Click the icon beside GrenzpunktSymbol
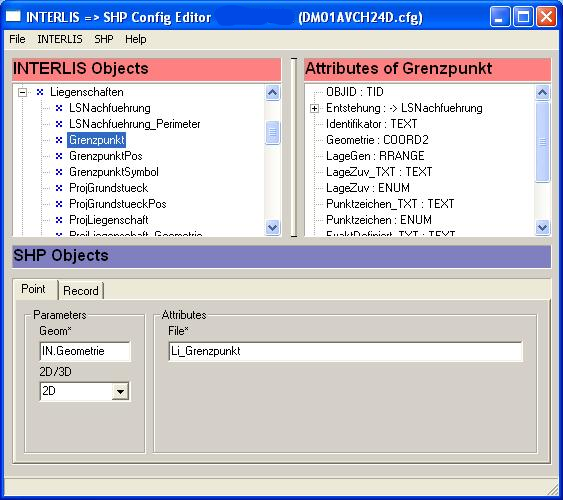 [59, 172]
